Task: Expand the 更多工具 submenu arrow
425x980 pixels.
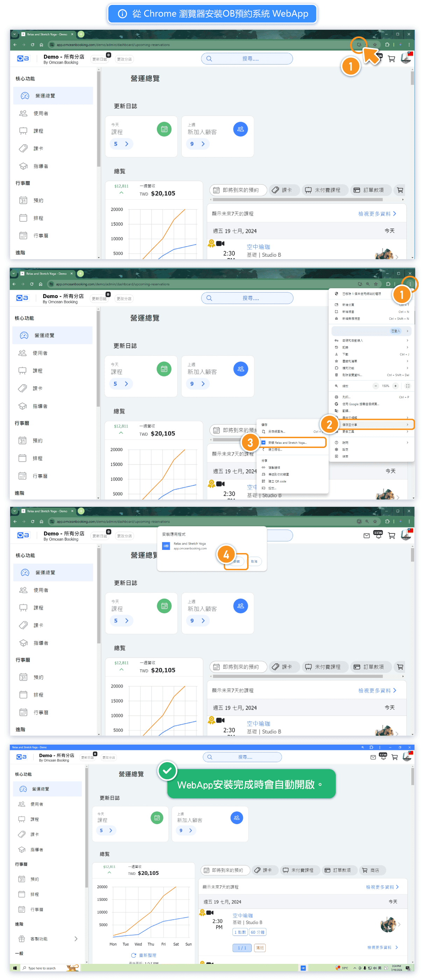Action: [407, 432]
